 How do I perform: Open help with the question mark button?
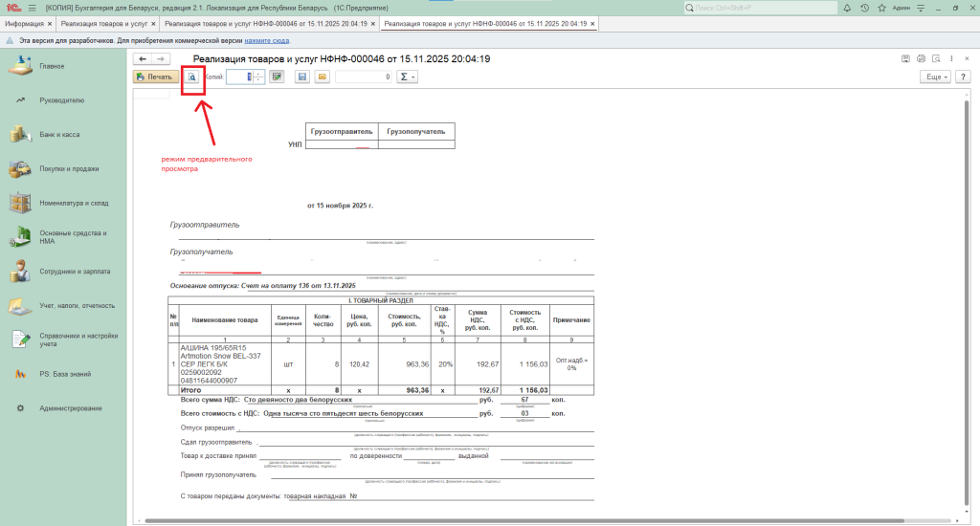click(965, 77)
